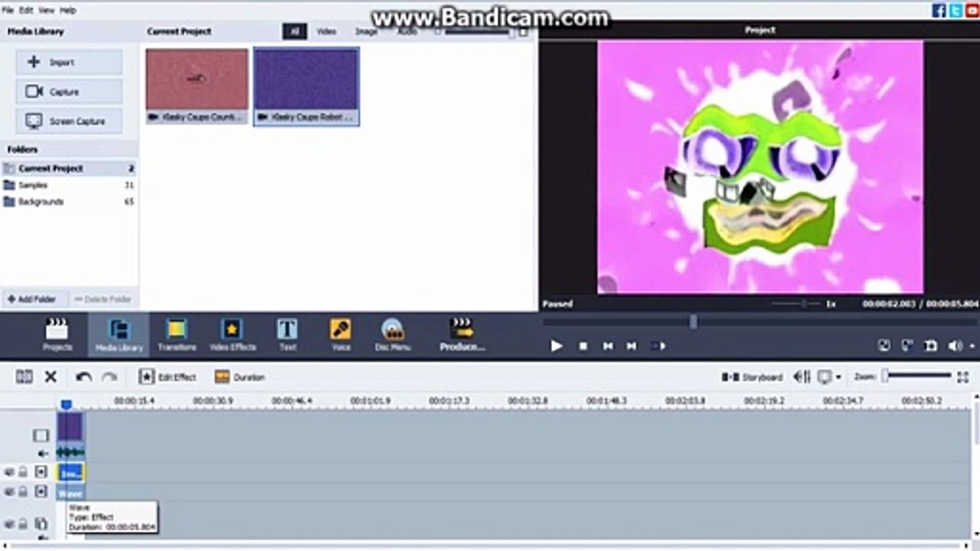The height and width of the screenshot is (551, 980).
Task: Expand the first effects track
Action: [x=41, y=472]
